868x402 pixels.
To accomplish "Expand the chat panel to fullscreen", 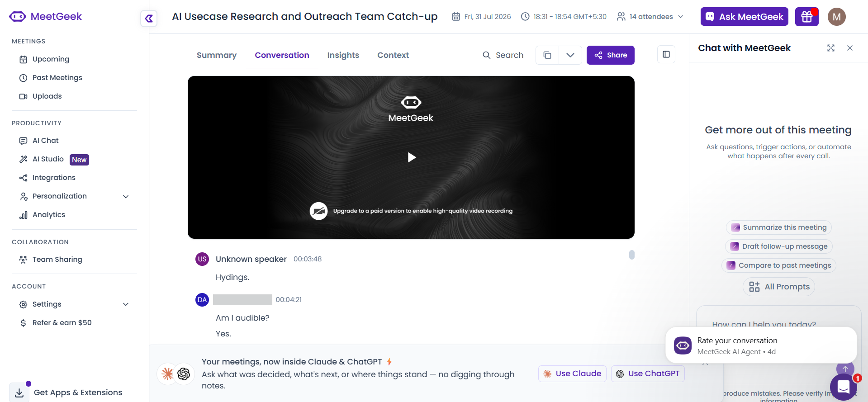I will [x=831, y=48].
